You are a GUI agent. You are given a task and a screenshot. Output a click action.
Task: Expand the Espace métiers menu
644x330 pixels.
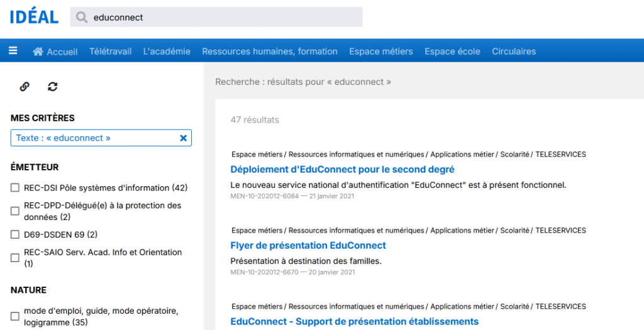381,52
